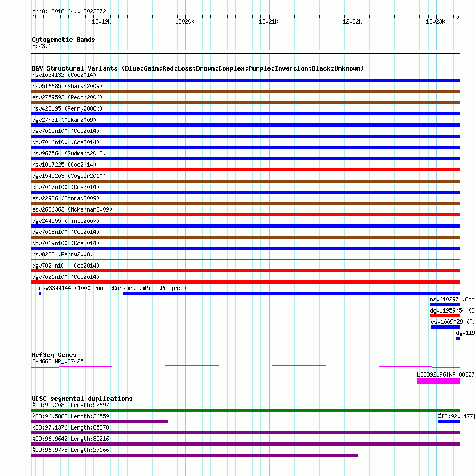Click the FAM66D magenta intron line
Viewport: 475px width, 476px height.
(246, 366)
